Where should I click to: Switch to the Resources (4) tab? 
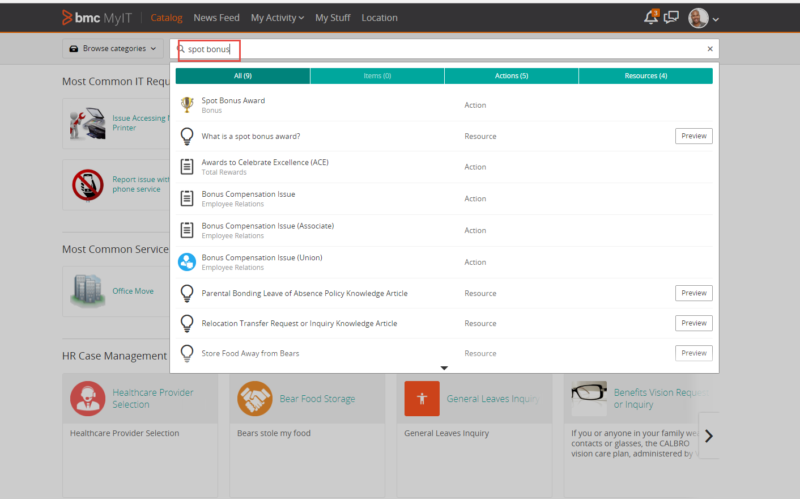[x=645, y=76]
